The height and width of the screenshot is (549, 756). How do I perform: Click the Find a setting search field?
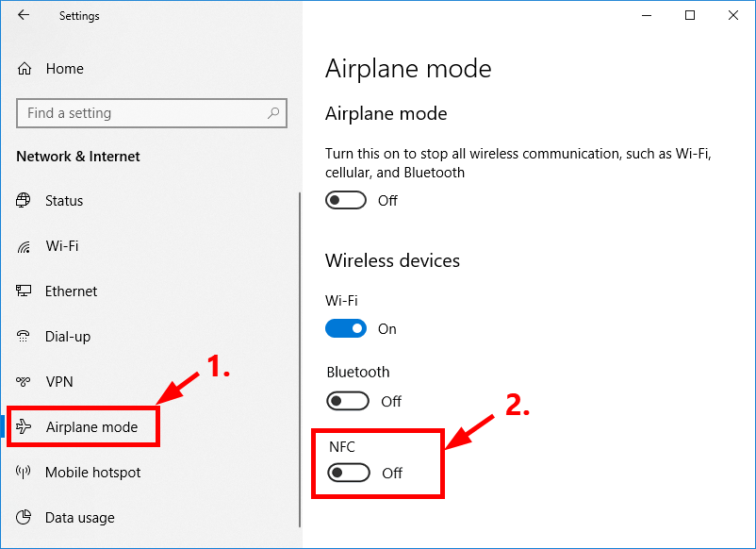(132, 112)
